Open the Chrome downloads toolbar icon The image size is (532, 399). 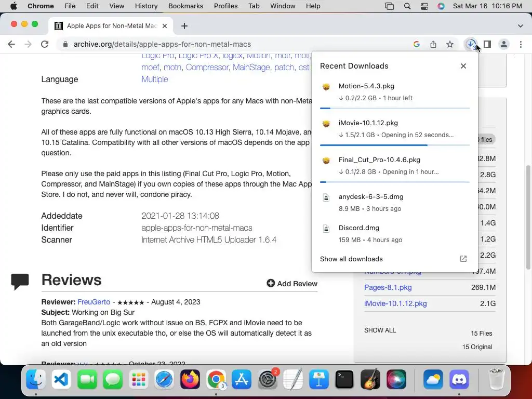[x=471, y=44]
